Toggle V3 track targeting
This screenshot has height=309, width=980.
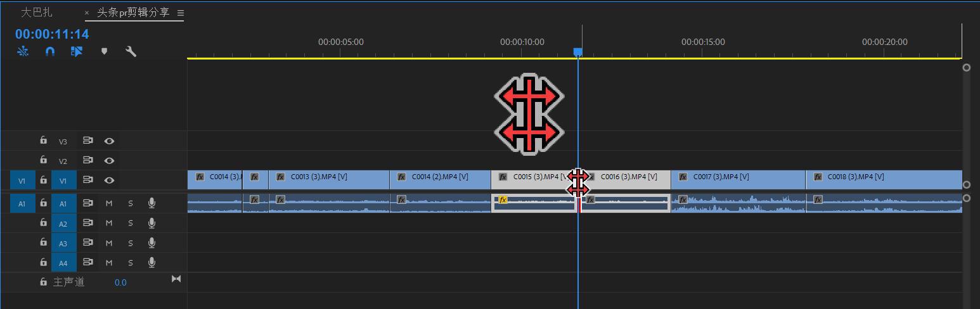click(x=63, y=141)
